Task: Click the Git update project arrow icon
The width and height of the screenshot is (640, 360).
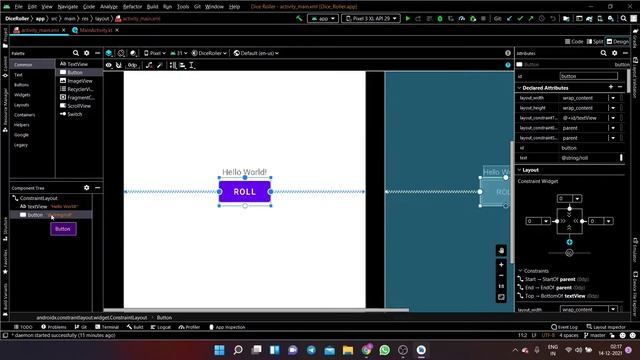Action: pyautogui.click(x=509, y=18)
